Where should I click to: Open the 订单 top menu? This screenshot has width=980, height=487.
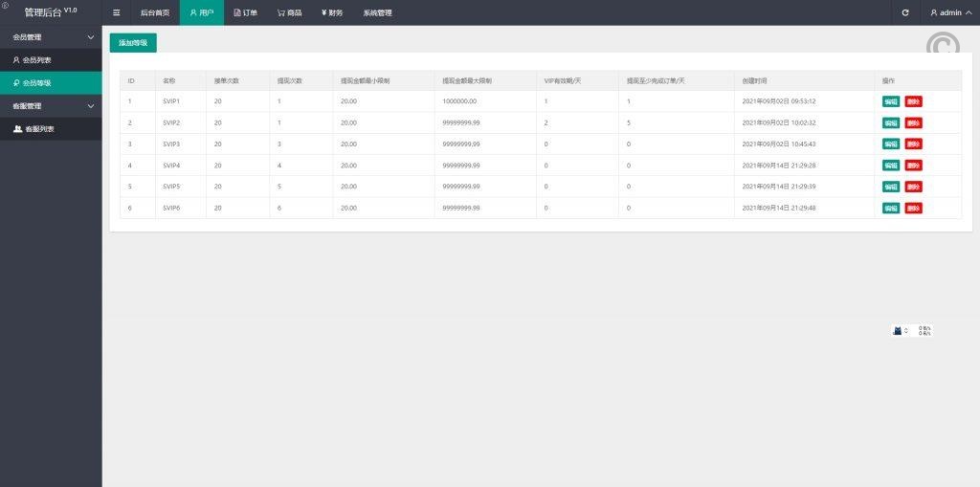(x=246, y=12)
